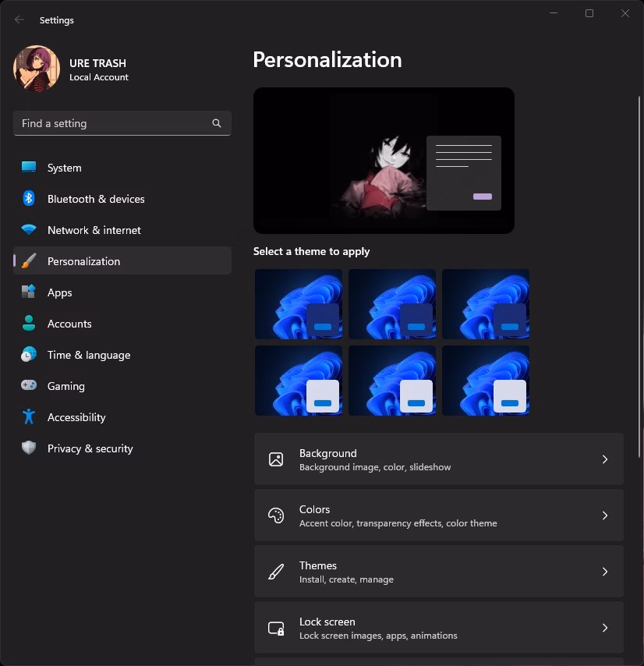Go to Accessibility settings
The image size is (644, 666).
coord(122,417)
